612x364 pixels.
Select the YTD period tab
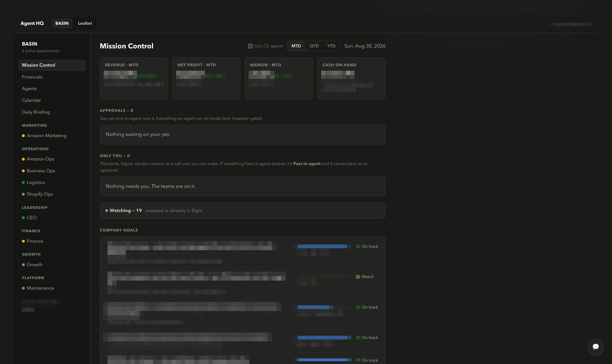point(331,46)
